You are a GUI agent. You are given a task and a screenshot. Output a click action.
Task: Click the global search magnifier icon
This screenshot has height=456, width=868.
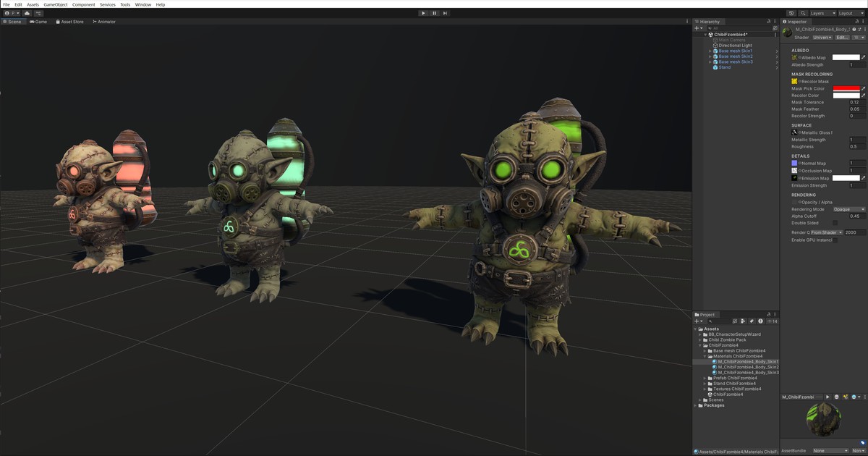[802, 13]
